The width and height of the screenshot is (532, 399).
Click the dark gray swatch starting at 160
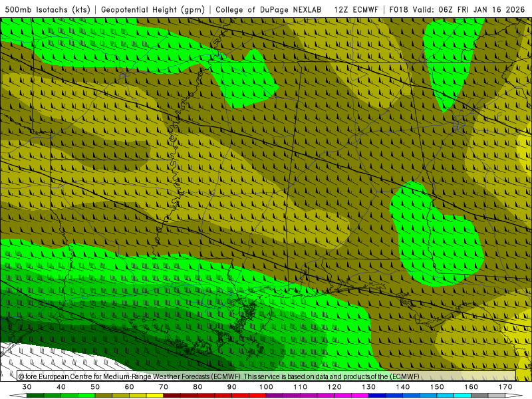tap(479, 396)
